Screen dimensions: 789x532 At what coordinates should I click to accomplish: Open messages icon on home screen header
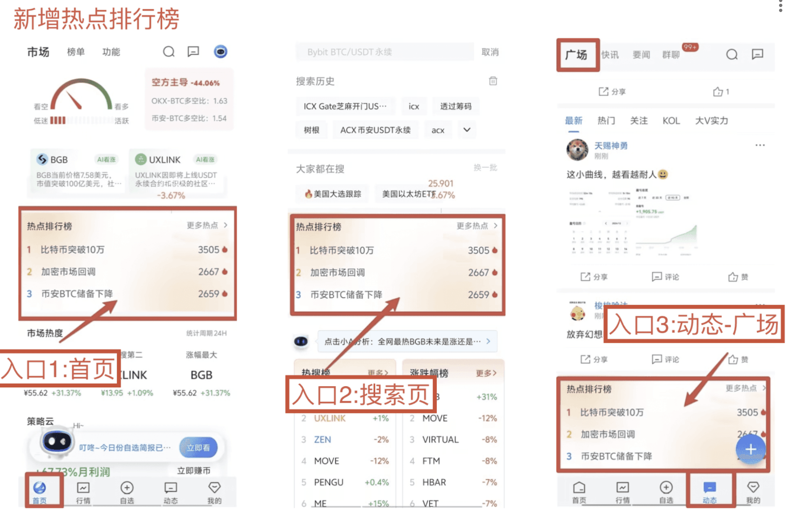coord(193,52)
